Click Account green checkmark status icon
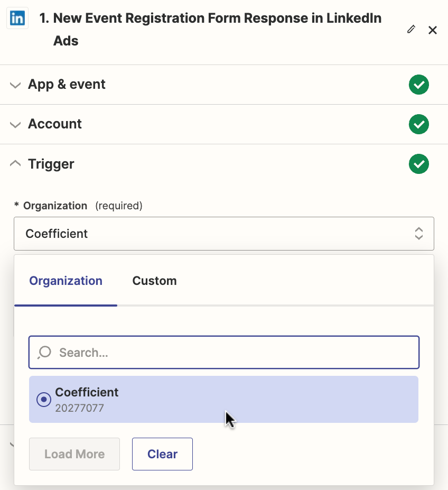Image resolution: width=448 pixels, height=490 pixels. [x=418, y=124]
